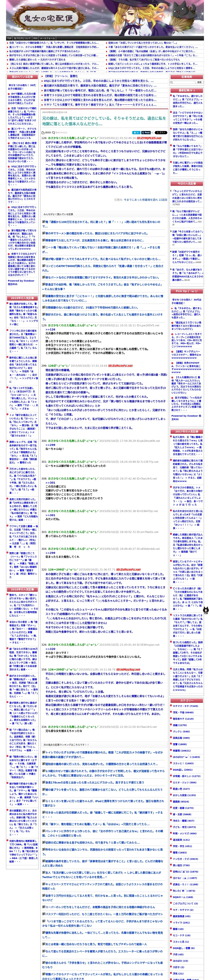This screenshot has height=980, width=210.
Task: Open 図書館の受付女に息子が「こにちゃー！」 article
Action: (x=103, y=298)
